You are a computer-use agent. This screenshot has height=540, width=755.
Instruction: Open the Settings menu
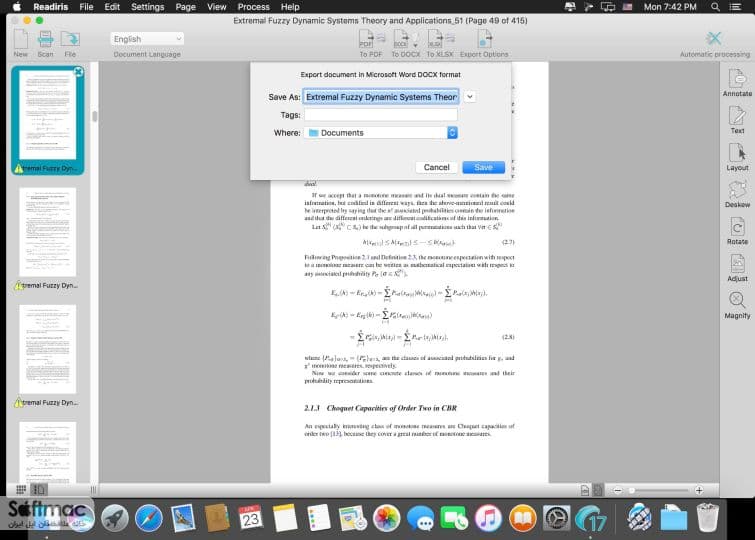tap(147, 7)
